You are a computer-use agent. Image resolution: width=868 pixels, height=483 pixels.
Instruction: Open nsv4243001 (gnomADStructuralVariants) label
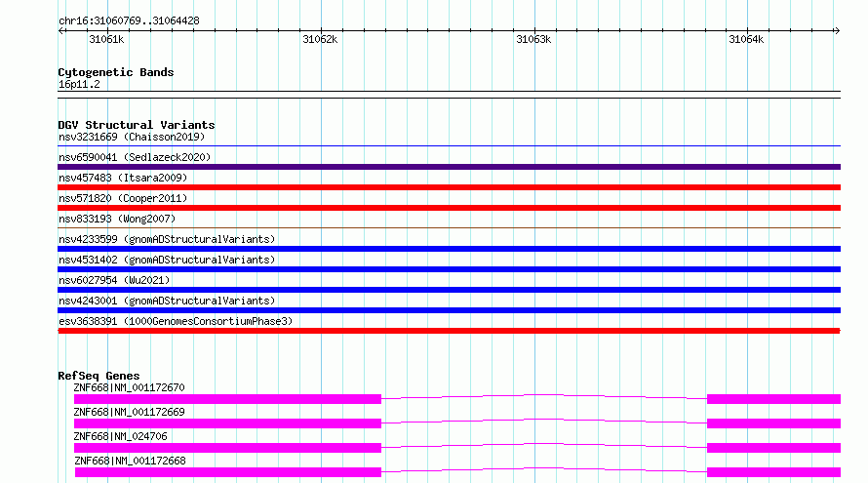[x=167, y=301]
